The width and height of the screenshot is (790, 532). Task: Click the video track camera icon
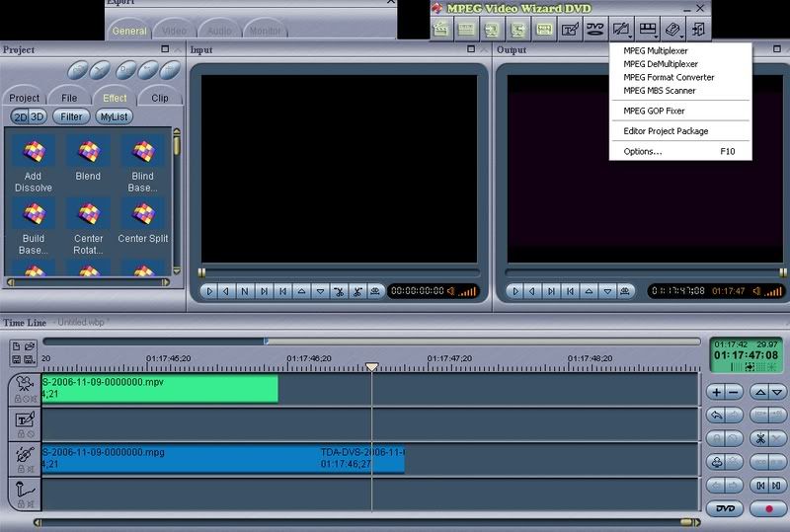[x=24, y=384]
